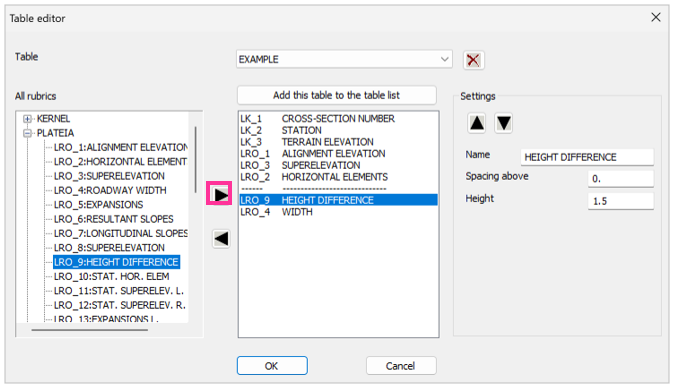Viewport: 674px width, 388px height.
Task: Open the EXAMPLE table dropdown
Action: tap(344, 59)
